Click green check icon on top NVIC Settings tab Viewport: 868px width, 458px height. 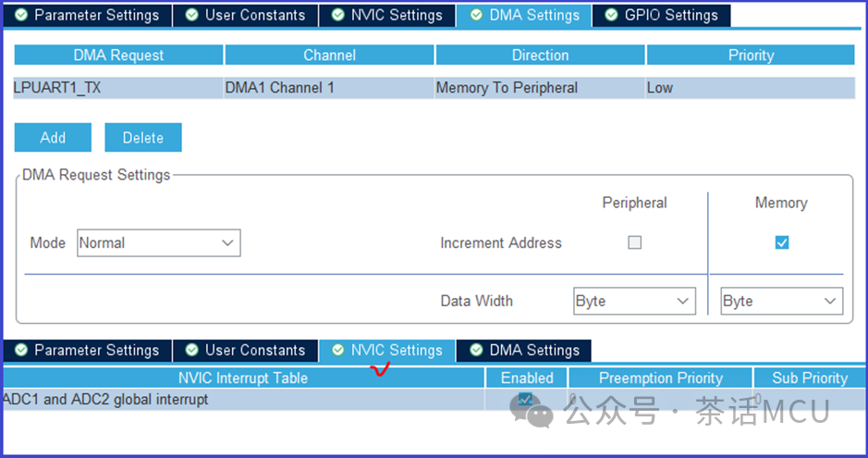point(337,15)
